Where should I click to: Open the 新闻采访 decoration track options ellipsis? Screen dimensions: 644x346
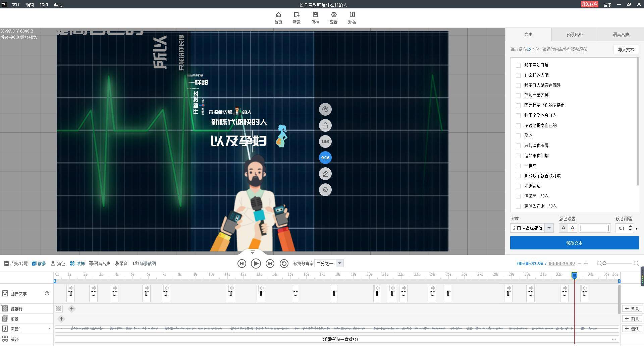point(614,339)
